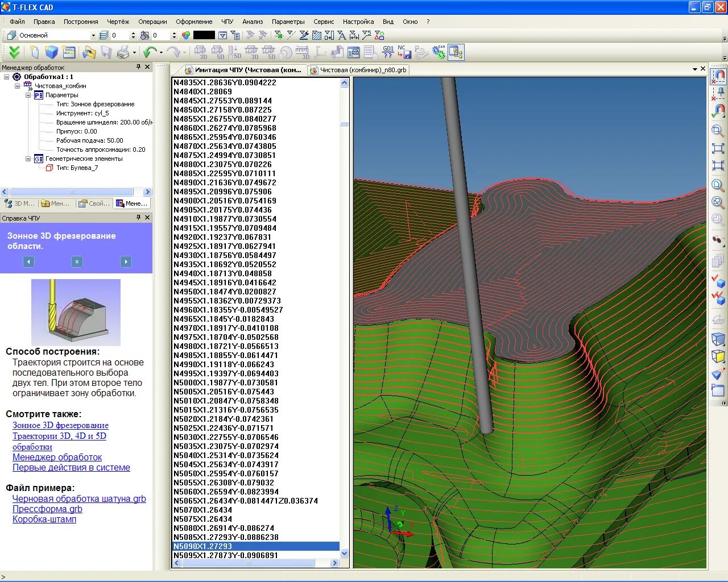Follow Первые действия в системе link

tap(71, 468)
